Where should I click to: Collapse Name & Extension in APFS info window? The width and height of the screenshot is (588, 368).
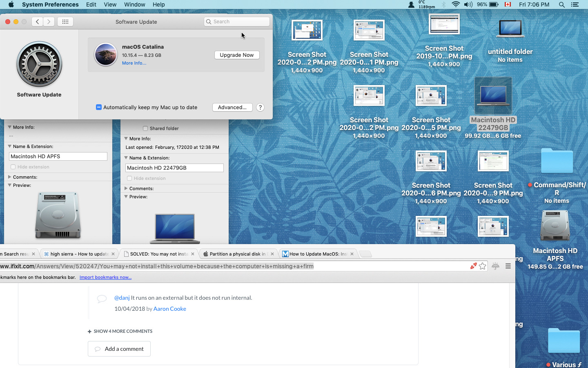9,146
